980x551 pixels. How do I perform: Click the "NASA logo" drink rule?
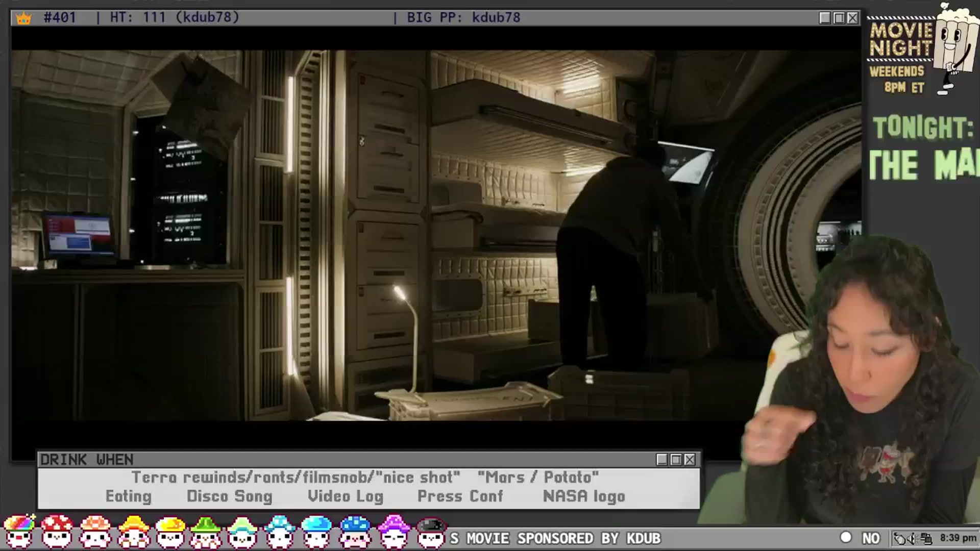(x=584, y=496)
